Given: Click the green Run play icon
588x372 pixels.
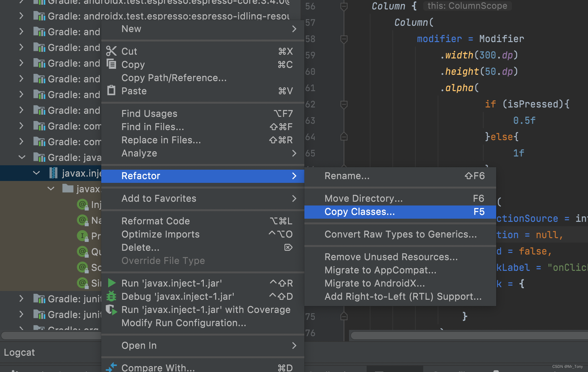Looking at the screenshot, I should (x=111, y=283).
